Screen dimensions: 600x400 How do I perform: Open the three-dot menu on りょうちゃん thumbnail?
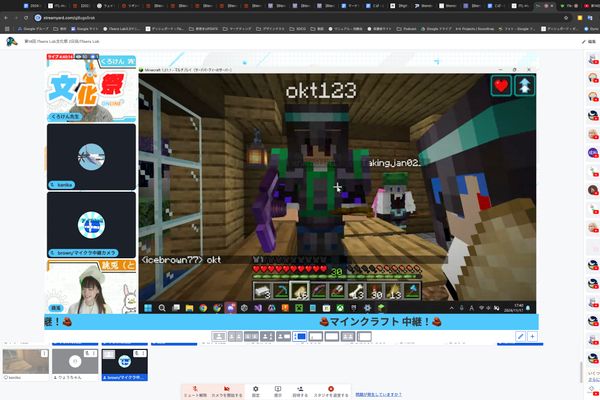pos(94,353)
